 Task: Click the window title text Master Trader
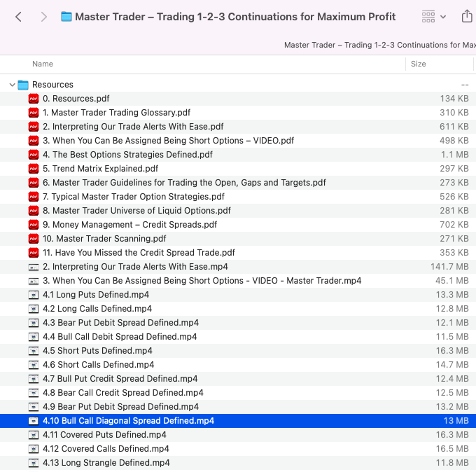point(235,17)
